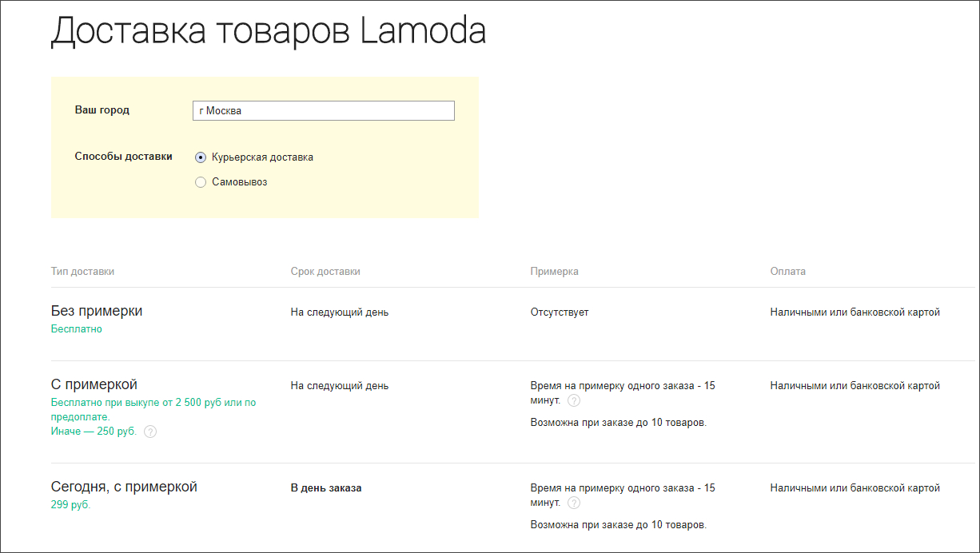Open the help icon in the 'Сегодня, с примеркой' fitting time cell
This screenshot has height=553, width=980.
[x=573, y=503]
